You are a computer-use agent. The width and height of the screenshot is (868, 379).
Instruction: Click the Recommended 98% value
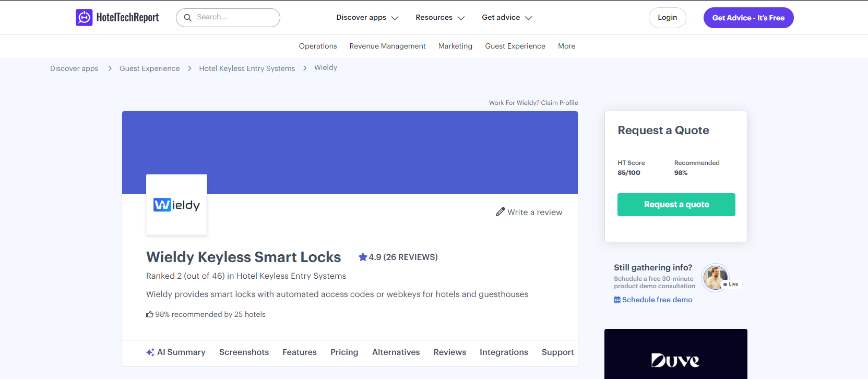tap(681, 173)
